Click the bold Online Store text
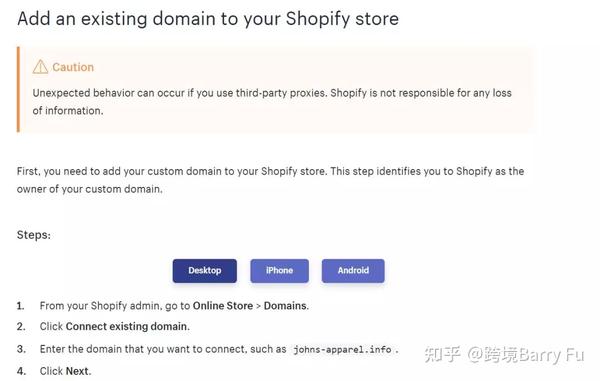 [x=223, y=306]
